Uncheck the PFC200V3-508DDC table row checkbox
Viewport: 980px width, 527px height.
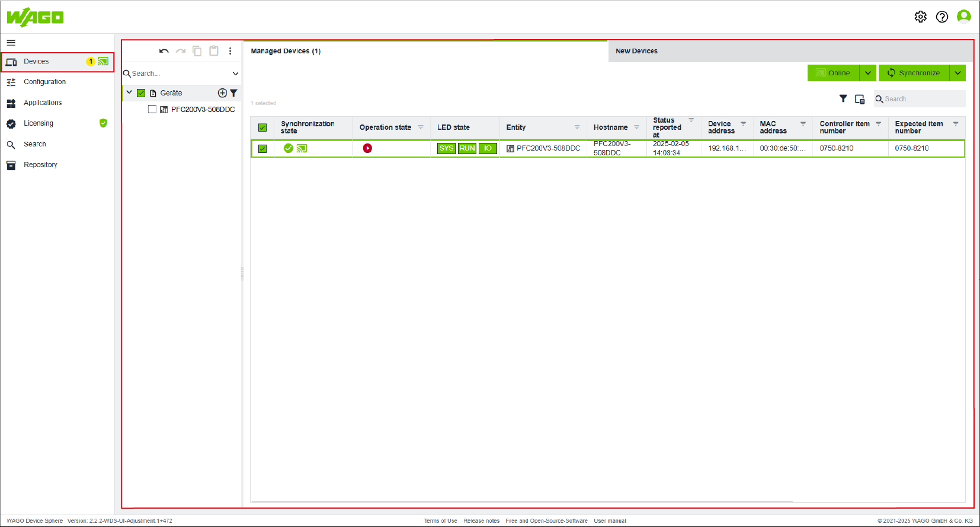(262, 149)
